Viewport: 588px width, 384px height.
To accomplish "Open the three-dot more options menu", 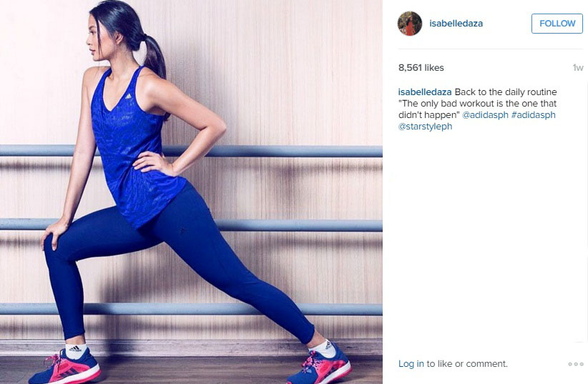I will point(576,364).
